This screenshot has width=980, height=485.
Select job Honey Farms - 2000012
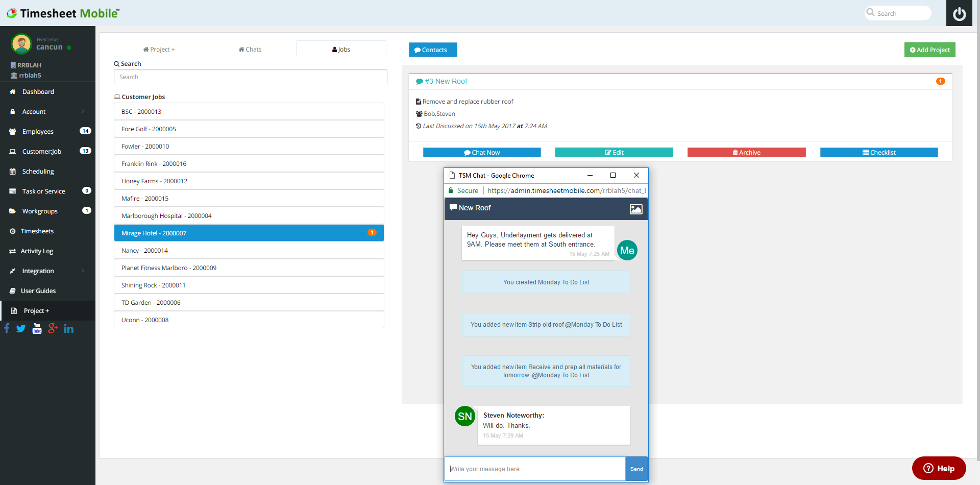(249, 181)
